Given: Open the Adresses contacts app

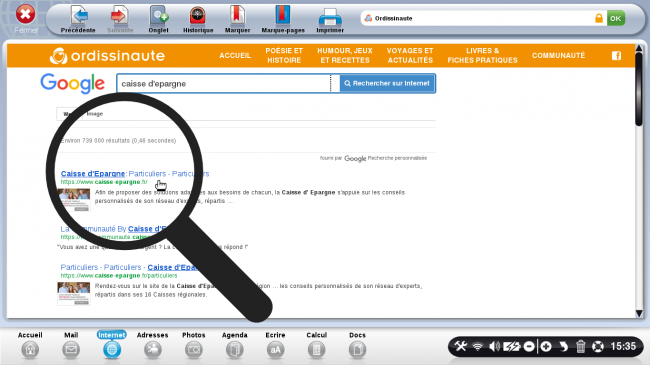Looking at the screenshot, I should click(x=153, y=345).
